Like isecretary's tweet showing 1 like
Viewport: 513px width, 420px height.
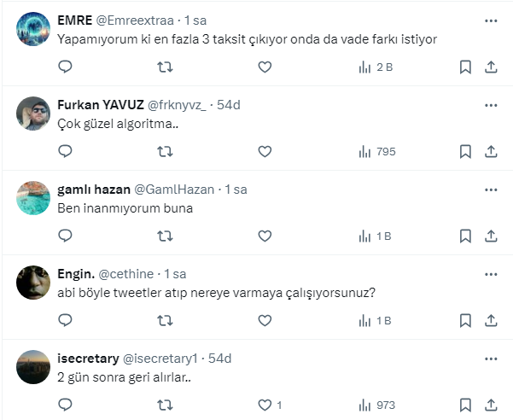tap(265, 405)
